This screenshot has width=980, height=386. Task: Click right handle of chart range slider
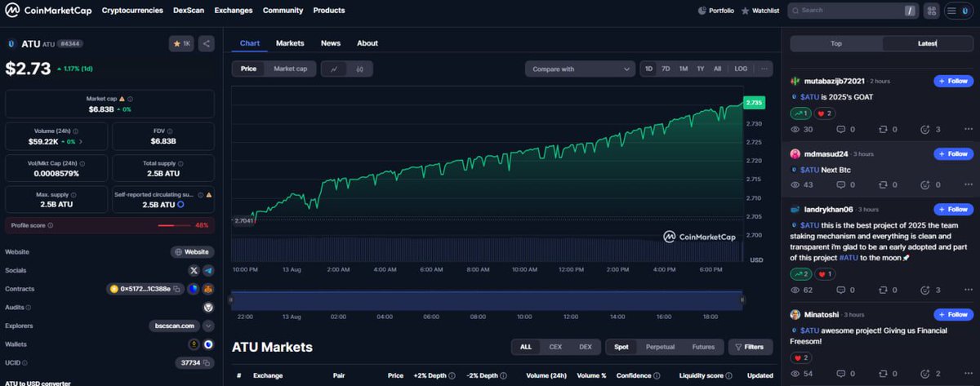tap(742, 300)
